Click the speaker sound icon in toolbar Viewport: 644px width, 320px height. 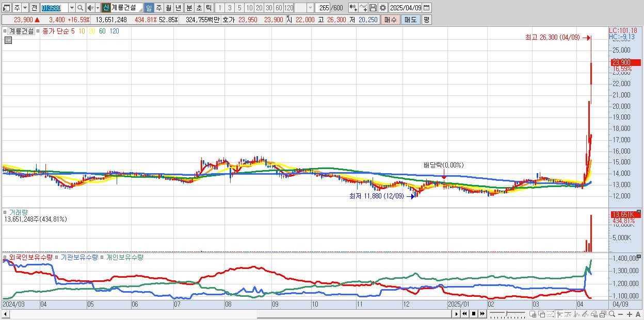(x=90, y=8)
